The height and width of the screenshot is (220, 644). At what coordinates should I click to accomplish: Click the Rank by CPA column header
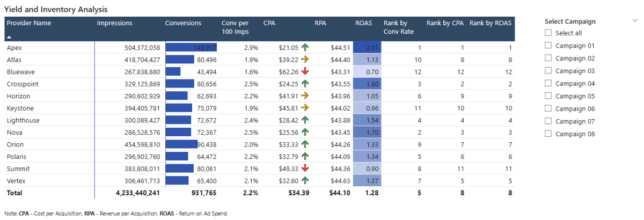point(445,23)
